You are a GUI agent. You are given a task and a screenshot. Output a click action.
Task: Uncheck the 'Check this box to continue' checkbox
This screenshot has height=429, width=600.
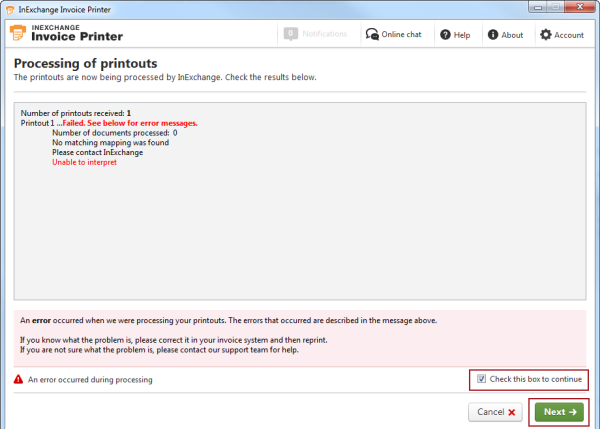pos(481,379)
